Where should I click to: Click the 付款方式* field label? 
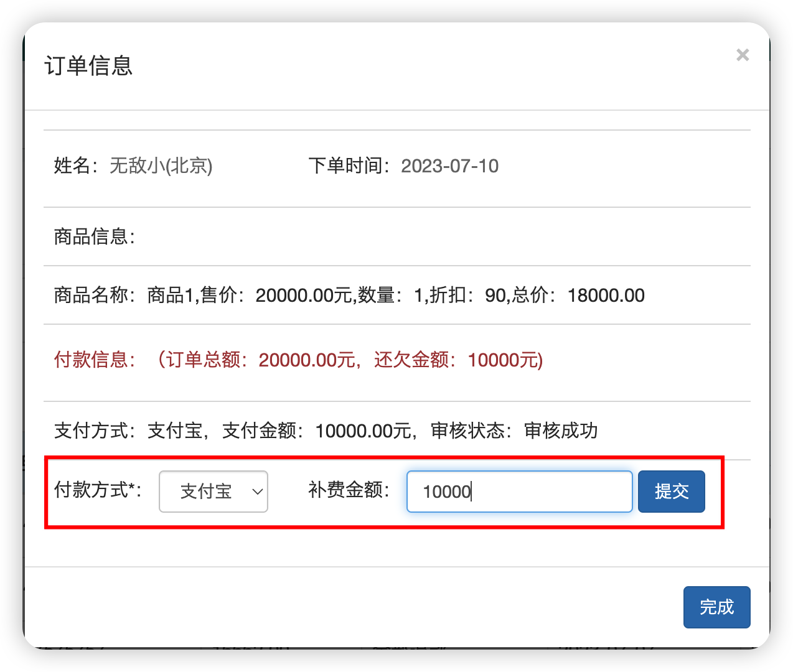pos(98,490)
